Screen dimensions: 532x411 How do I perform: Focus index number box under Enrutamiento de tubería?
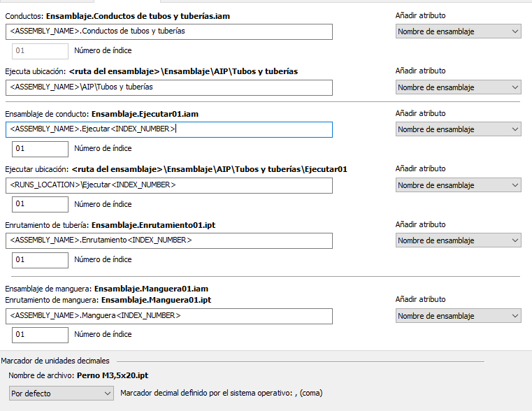point(40,259)
